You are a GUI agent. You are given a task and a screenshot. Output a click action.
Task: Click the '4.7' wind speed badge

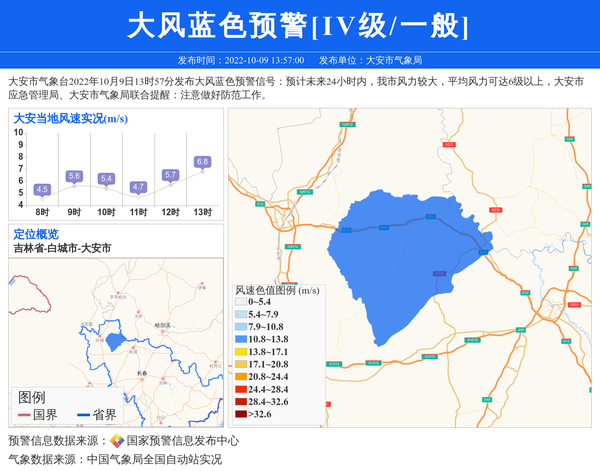tap(138, 187)
